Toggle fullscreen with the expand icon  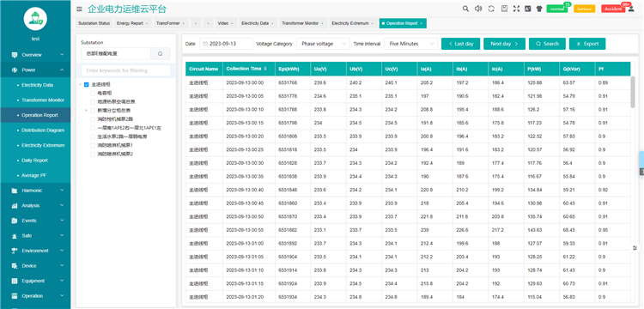pyautogui.click(x=516, y=9)
